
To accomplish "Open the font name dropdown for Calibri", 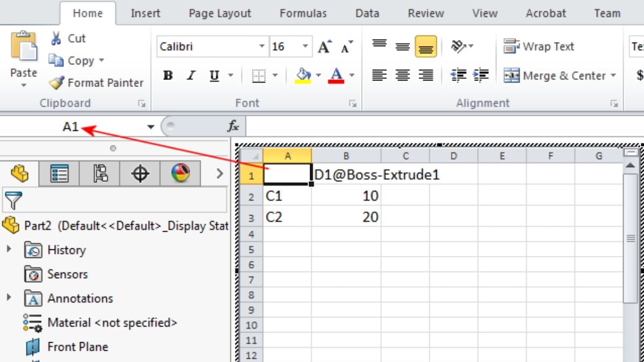I will (262, 47).
